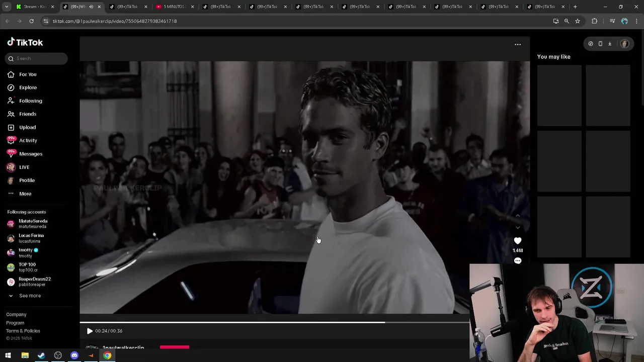Open Chrome zoom magnifier icon
Screen dimensions: 644x362
coord(567,21)
